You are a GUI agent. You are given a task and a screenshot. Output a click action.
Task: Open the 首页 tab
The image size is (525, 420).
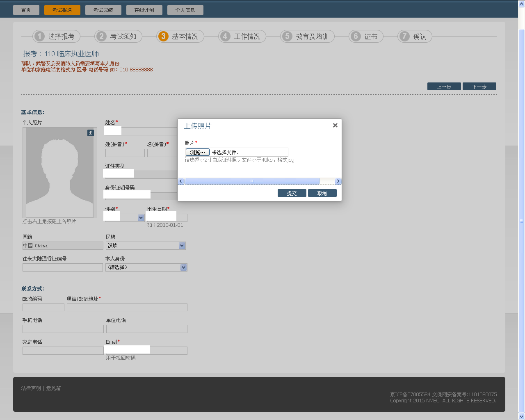(26, 10)
